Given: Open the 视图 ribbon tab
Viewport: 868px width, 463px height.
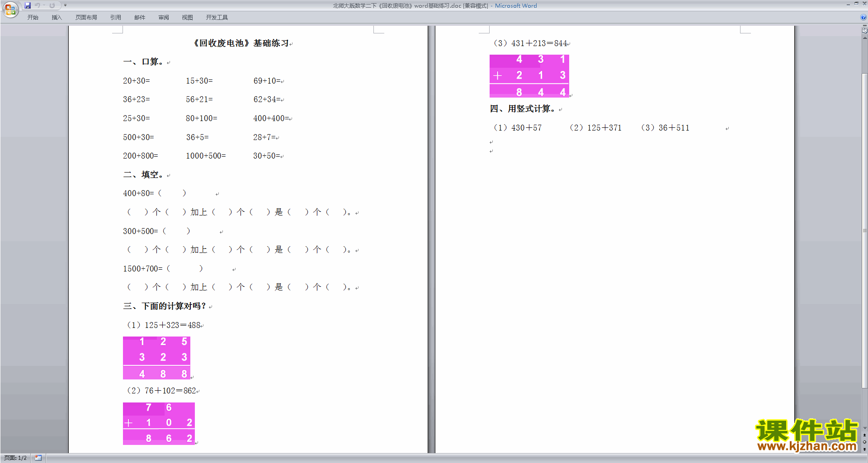Looking at the screenshot, I should click(188, 17).
